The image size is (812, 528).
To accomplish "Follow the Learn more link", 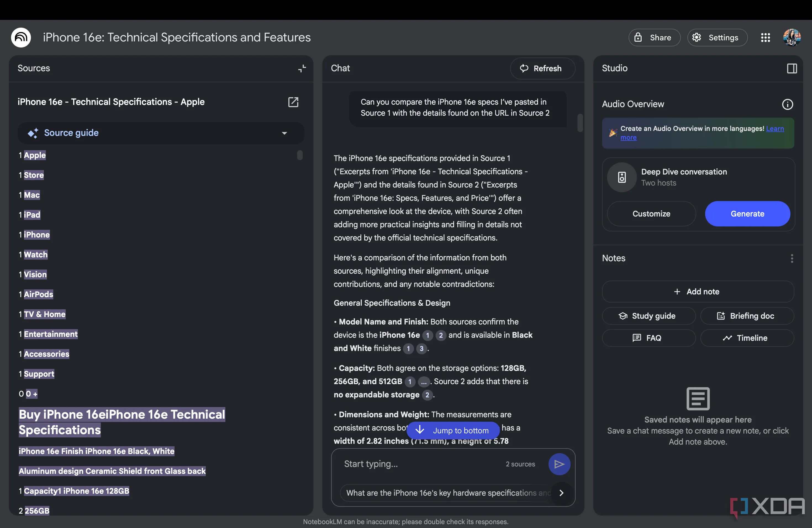I will 775,129.
